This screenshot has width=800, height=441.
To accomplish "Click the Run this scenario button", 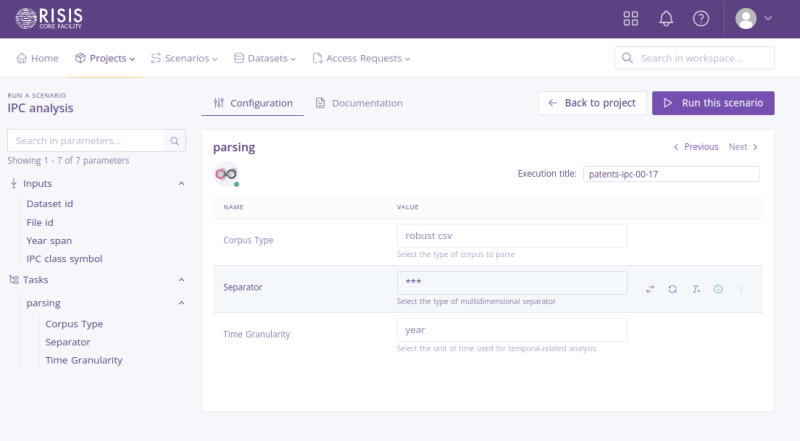I will [713, 103].
